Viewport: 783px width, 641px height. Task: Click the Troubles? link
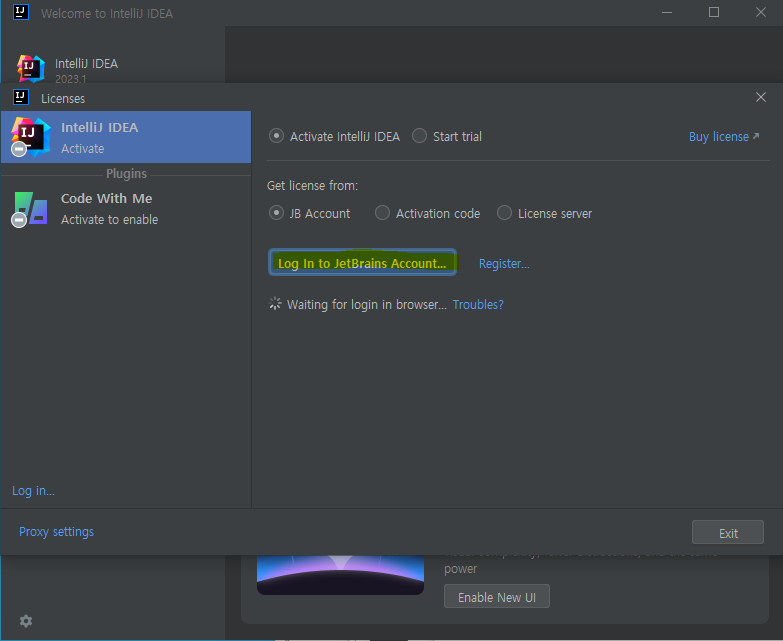[478, 305]
